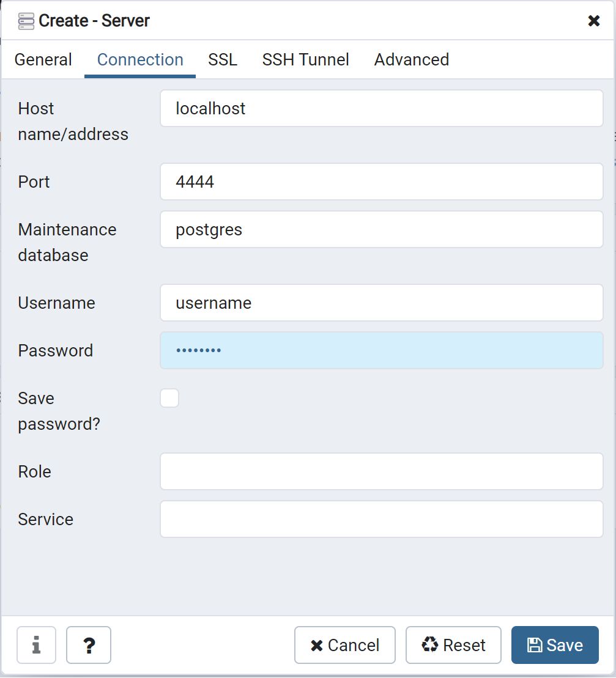Focus the Service input field
The image size is (616, 678).
pyautogui.click(x=382, y=519)
